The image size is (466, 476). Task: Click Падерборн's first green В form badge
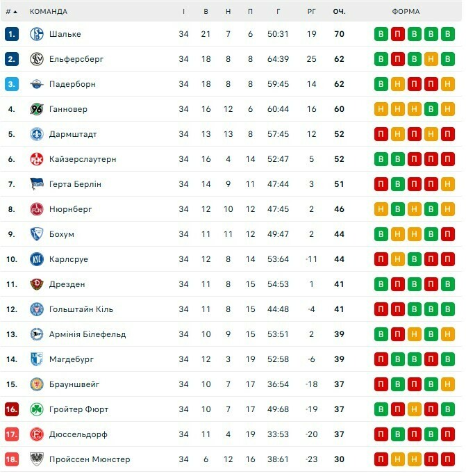[381, 84]
